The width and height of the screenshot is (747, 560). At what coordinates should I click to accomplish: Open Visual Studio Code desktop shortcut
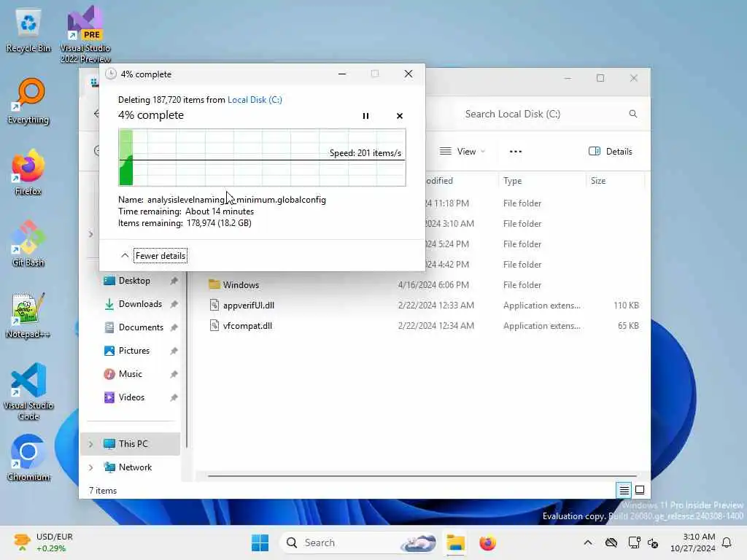click(28, 392)
